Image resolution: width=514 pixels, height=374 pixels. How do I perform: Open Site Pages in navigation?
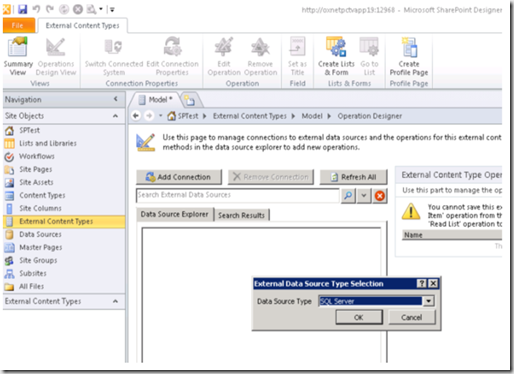coord(64,169)
